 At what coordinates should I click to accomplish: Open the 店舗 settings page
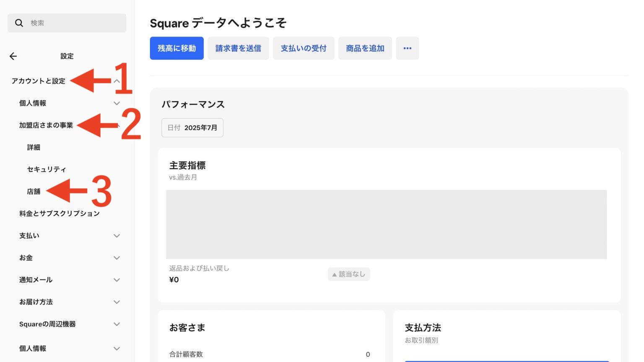tap(34, 191)
